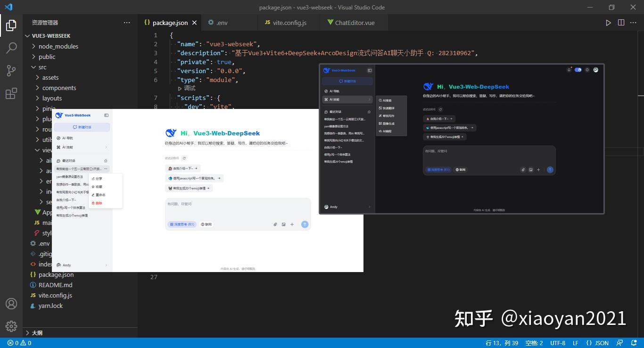
Task: Click the blue send arrow in the chat box
Action: click(x=305, y=225)
